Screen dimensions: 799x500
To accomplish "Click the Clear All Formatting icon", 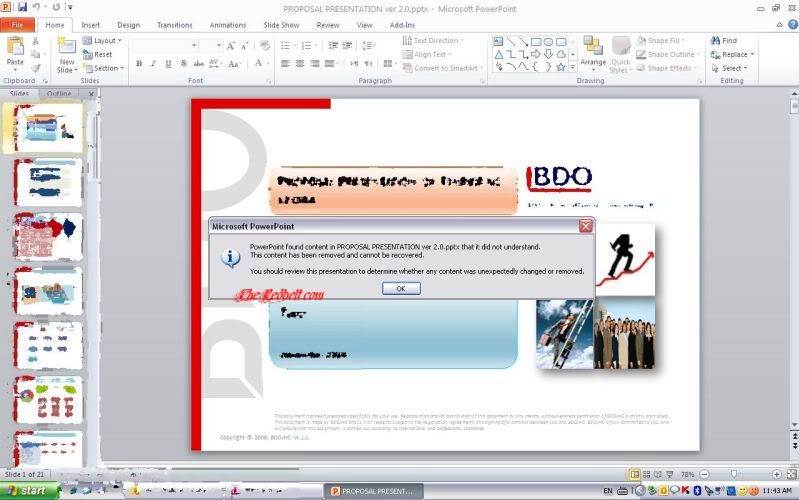I will click(264, 45).
